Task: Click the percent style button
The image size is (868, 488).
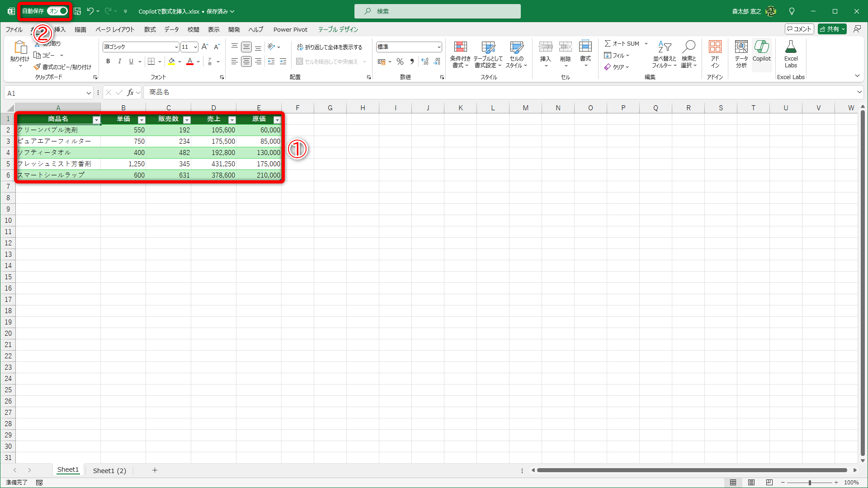Action: [x=400, y=61]
